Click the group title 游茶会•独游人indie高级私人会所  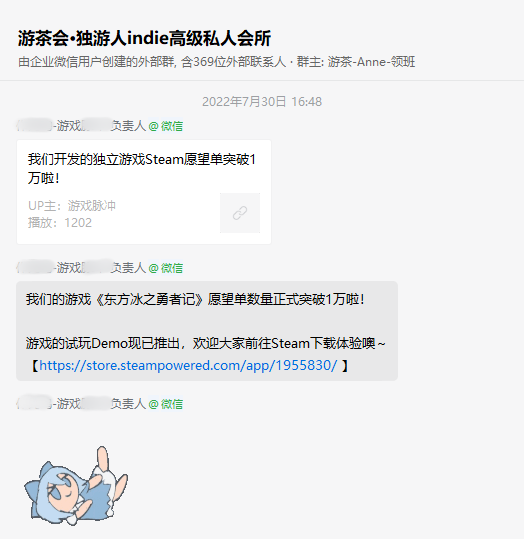point(144,38)
